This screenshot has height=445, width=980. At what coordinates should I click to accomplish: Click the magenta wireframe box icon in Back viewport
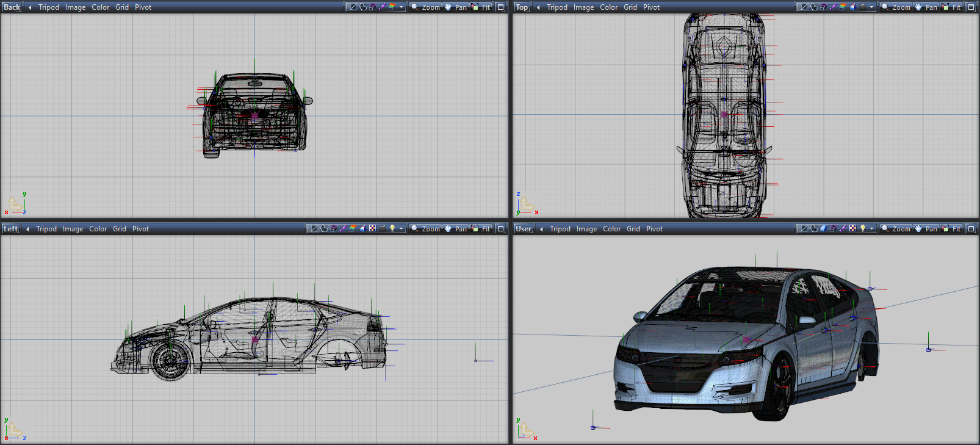372,7
